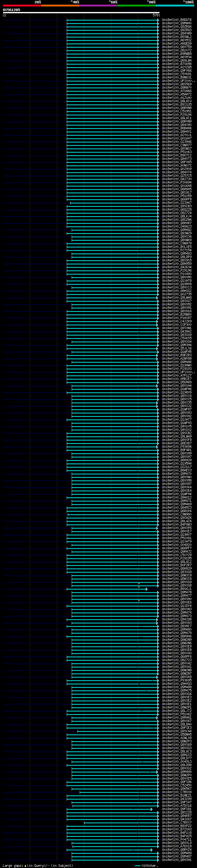Select label UniRef100_A5BIE7
The height and width of the screenshot is (868, 197).
[176, 379]
